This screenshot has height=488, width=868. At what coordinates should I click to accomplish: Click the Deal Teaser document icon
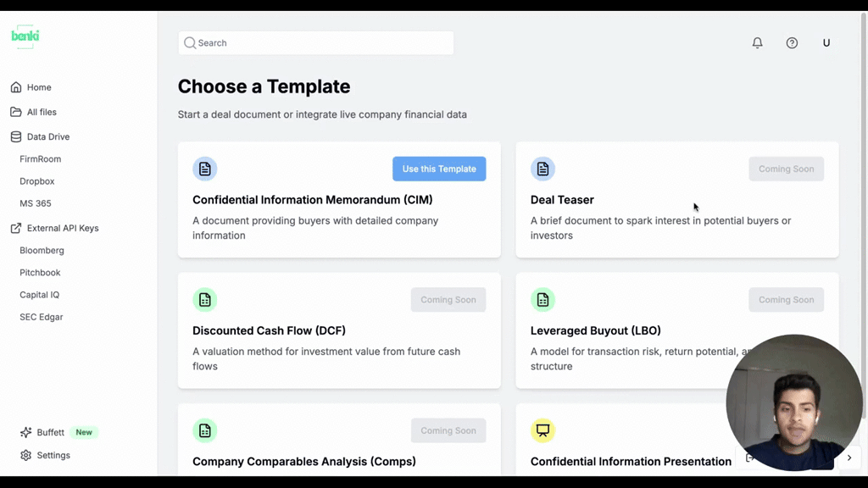point(543,169)
